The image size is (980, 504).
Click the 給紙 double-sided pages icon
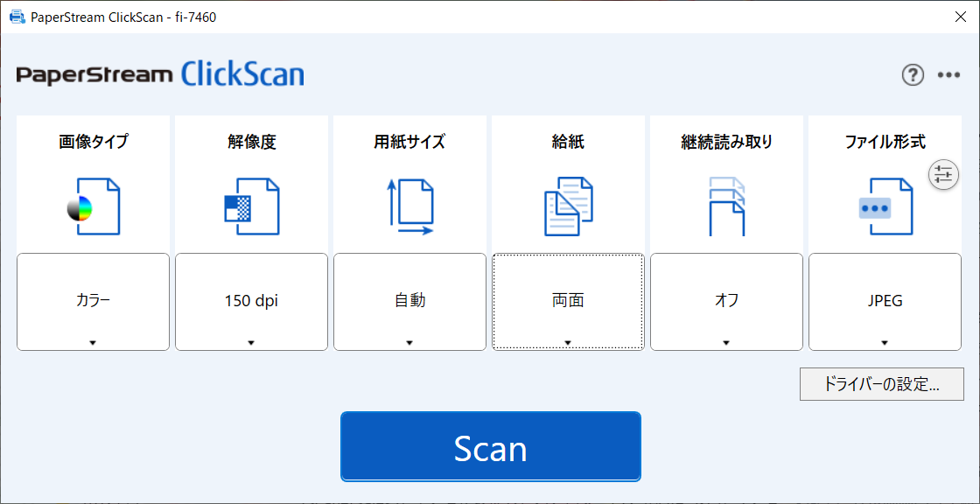pyautogui.click(x=568, y=206)
